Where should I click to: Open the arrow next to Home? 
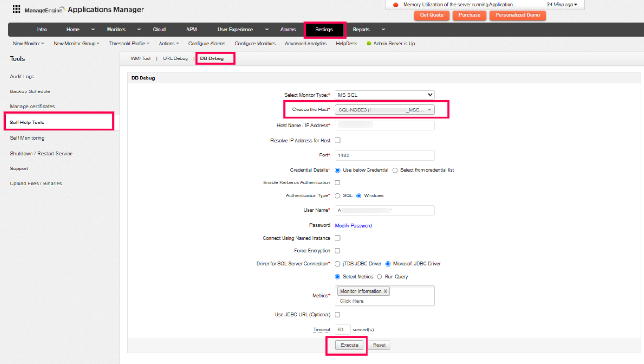tap(93, 30)
